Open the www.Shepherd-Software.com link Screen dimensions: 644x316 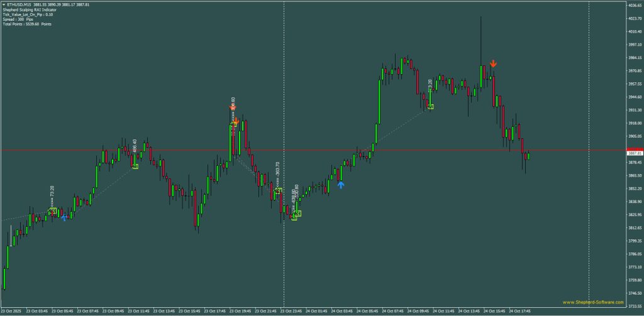[592, 302]
